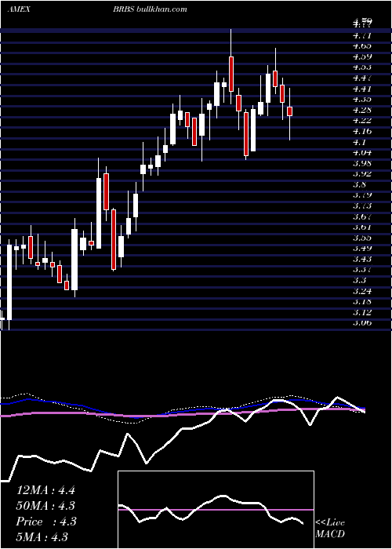Click the 3.79 price level label
The width and height of the screenshot is (392, 549).
(x=362, y=195)
